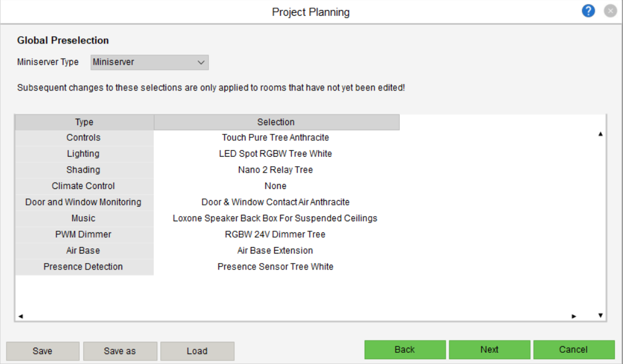Select Nano 2 Relay Tree under Shading
Image resolution: width=623 pixels, height=364 pixels.
click(x=275, y=170)
